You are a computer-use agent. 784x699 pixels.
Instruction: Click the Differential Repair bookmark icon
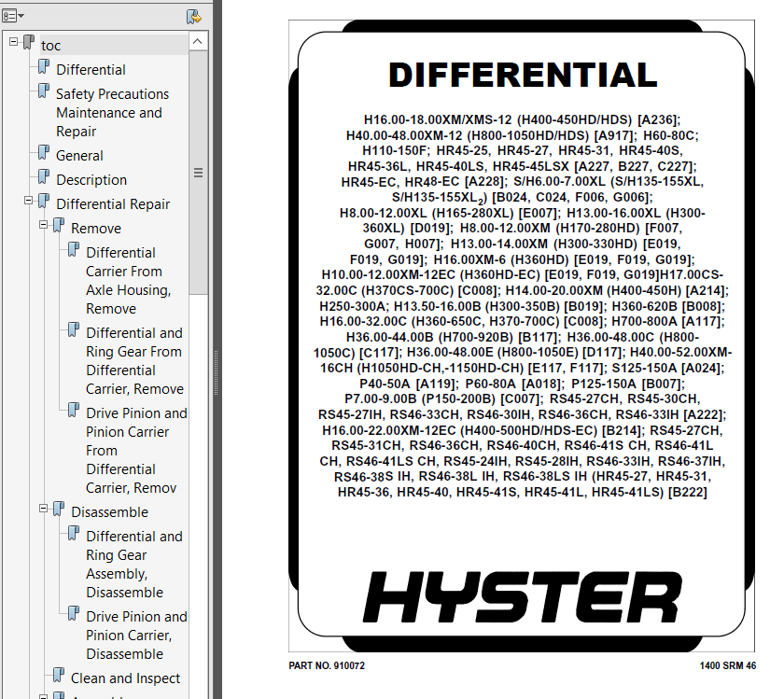[44, 201]
